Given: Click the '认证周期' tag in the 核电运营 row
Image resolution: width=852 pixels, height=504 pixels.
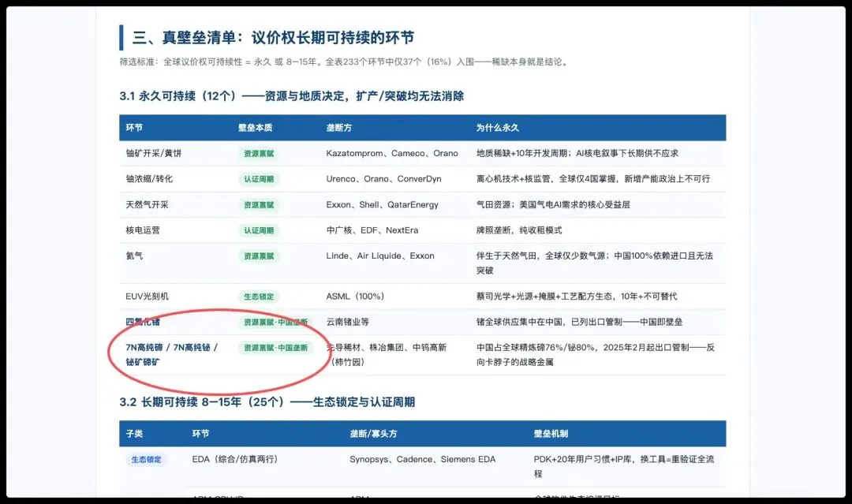Looking at the screenshot, I should [x=259, y=231].
